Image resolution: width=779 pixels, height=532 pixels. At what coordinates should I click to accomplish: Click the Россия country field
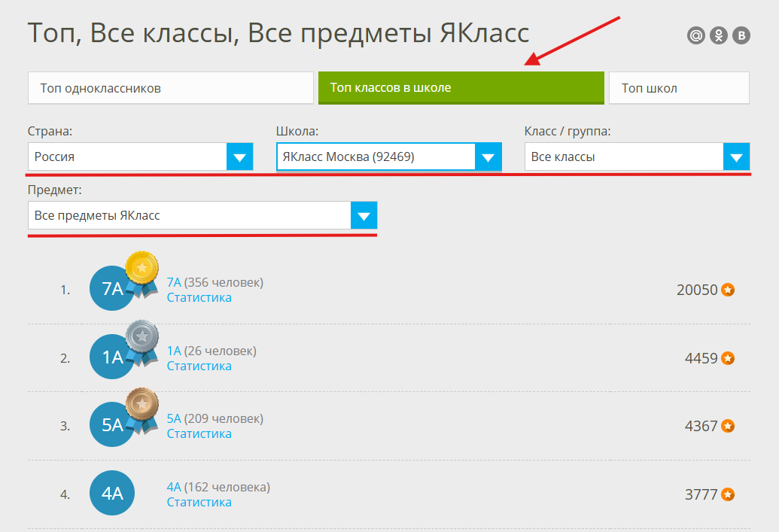point(141,157)
